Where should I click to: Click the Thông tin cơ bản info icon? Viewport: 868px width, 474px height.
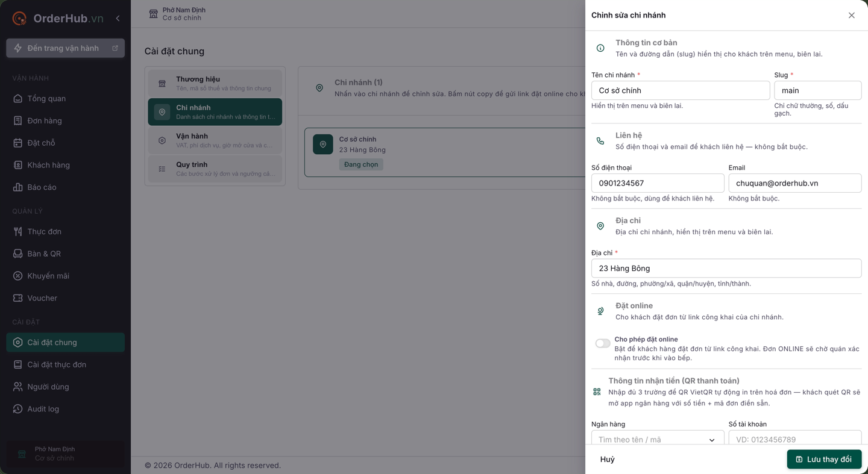pyautogui.click(x=600, y=48)
